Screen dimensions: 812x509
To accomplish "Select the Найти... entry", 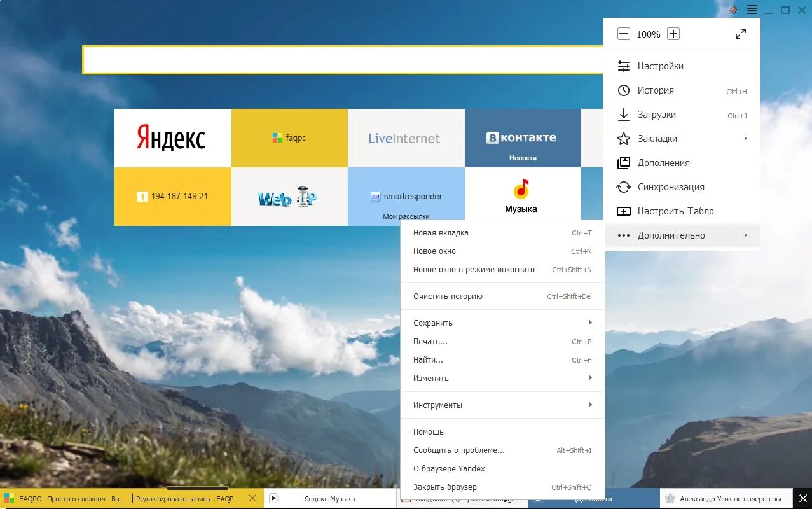I will coord(502,360).
